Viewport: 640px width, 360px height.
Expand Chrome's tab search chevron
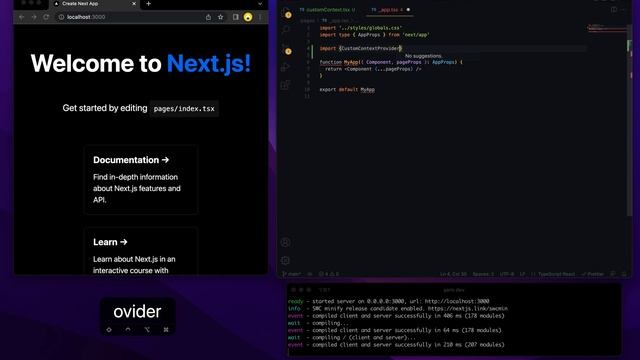coord(260,4)
